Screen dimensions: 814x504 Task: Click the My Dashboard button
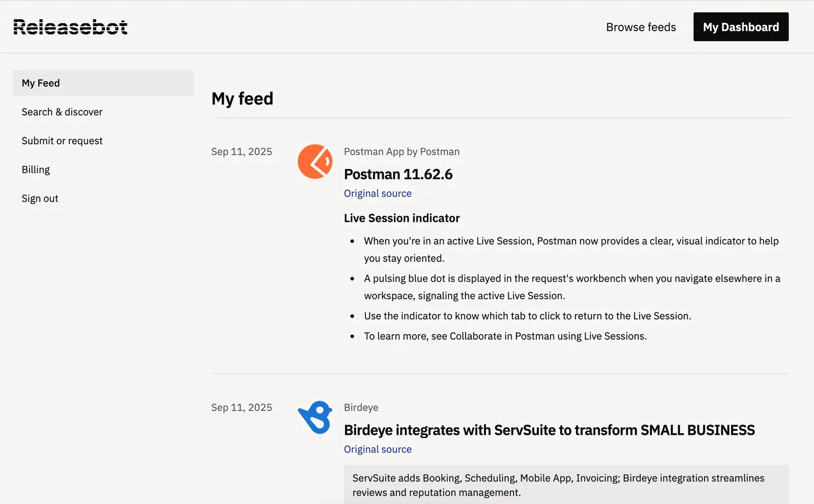(740, 26)
